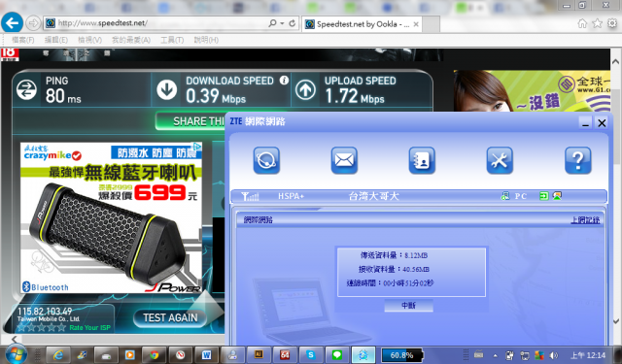
Task: Click the Ping arrows icon
Action: (x=26, y=89)
